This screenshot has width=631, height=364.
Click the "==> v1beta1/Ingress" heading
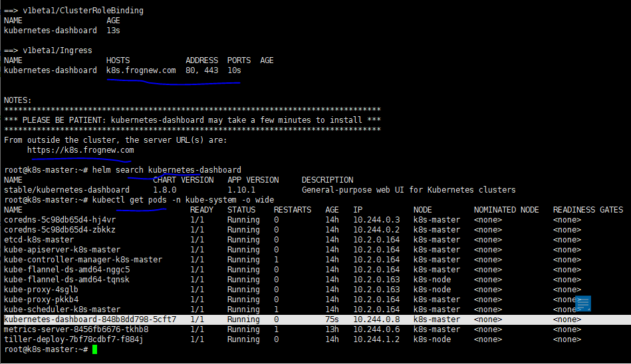[48, 50]
